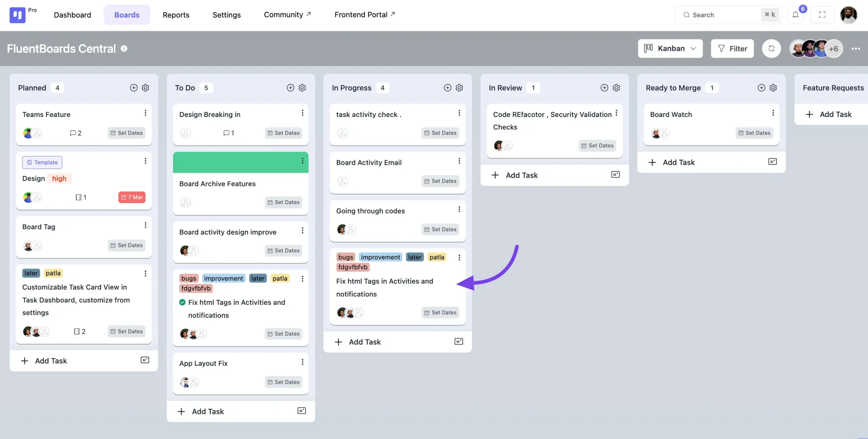The width and height of the screenshot is (868, 439).
Task: Open Ready to Merge stage settings gear
Action: click(773, 88)
